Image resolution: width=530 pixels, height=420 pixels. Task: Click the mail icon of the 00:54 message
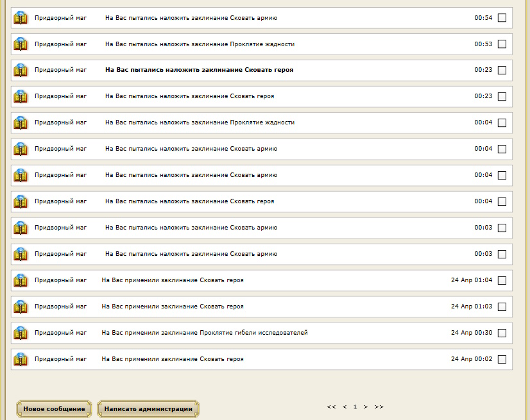21,18
